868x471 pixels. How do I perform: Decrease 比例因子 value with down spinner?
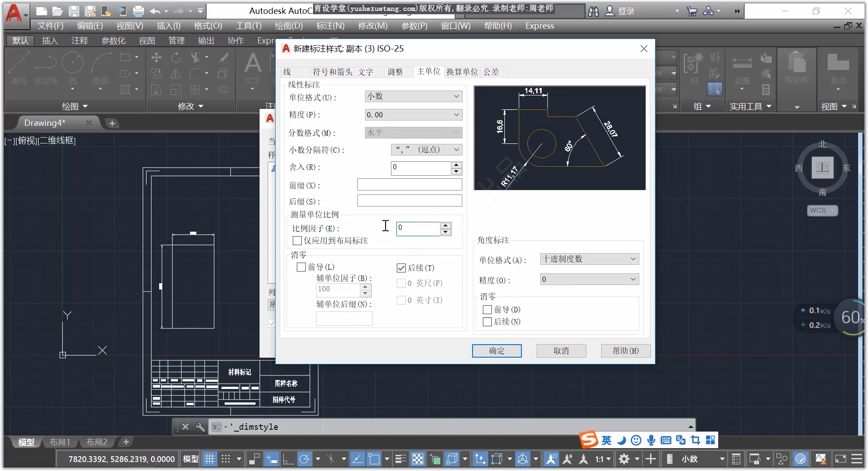click(x=446, y=232)
